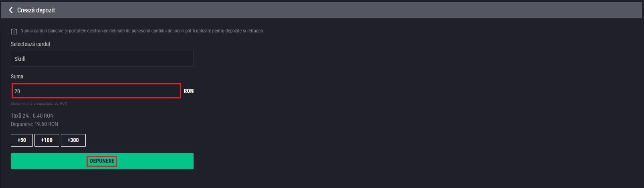Go back using the header chevron arrow

tap(11, 10)
